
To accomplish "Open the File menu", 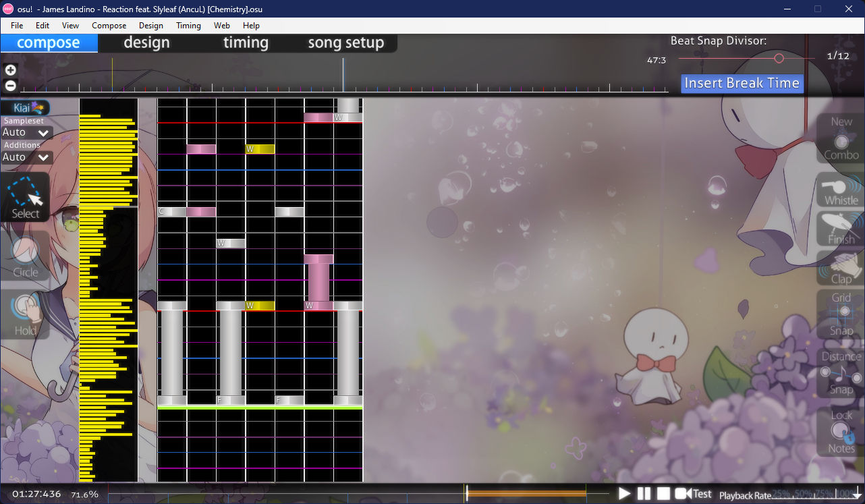I will coord(17,25).
